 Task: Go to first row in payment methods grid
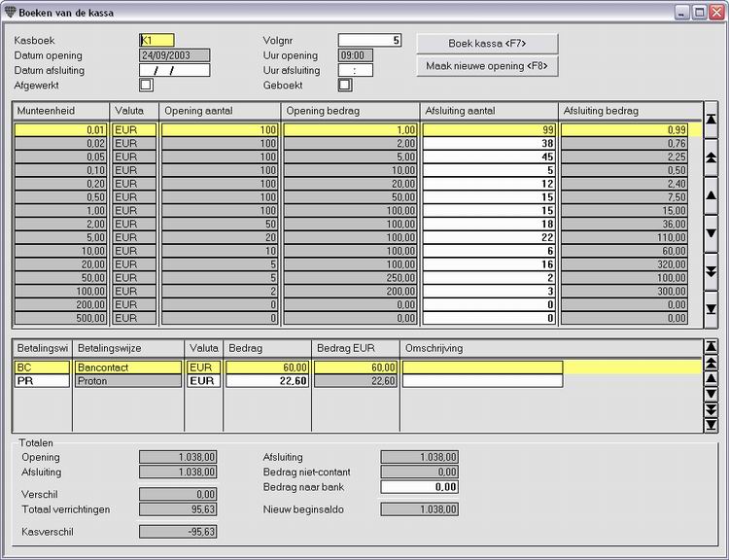tap(711, 346)
